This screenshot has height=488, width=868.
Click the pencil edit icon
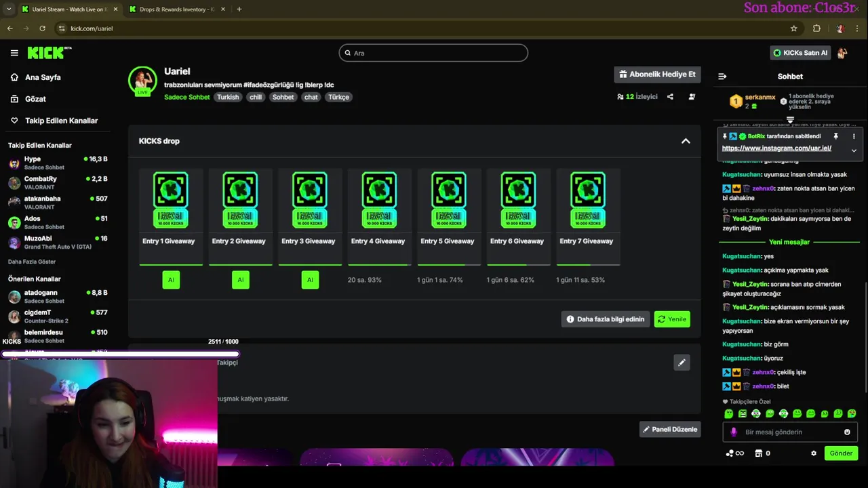(x=682, y=363)
